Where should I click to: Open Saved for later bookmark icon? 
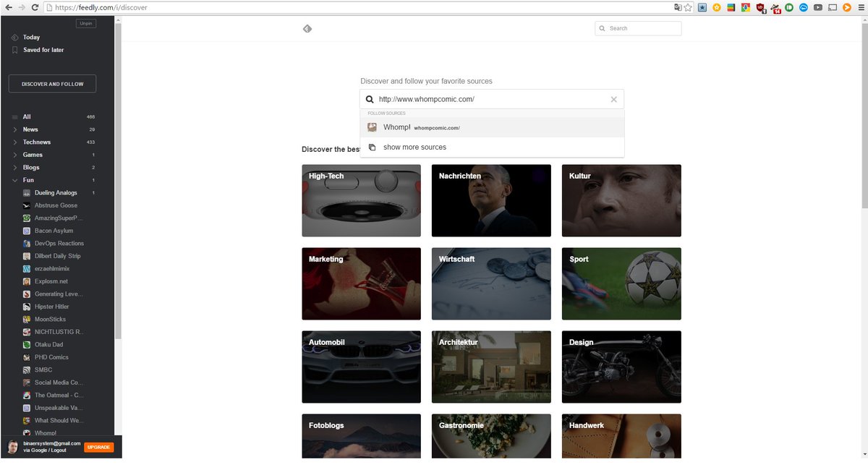(14, 50)
